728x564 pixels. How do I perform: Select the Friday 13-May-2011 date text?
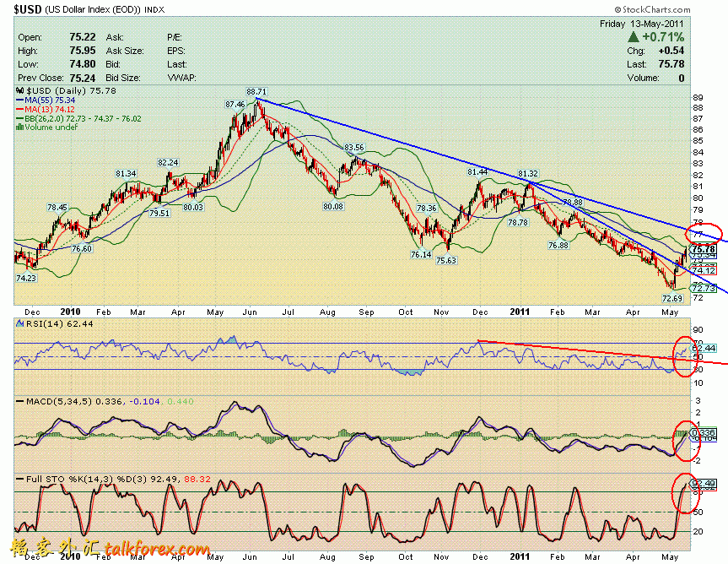(x=642, y=24)
